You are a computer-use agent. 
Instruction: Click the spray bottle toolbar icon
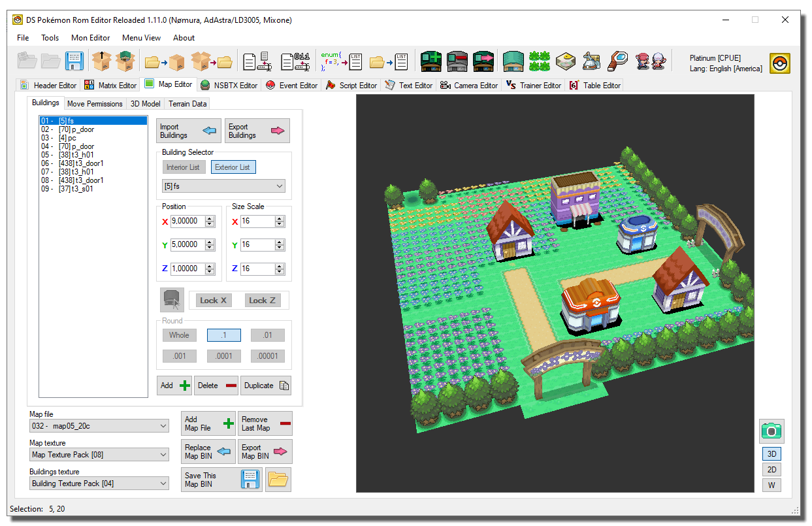point(591,61)
